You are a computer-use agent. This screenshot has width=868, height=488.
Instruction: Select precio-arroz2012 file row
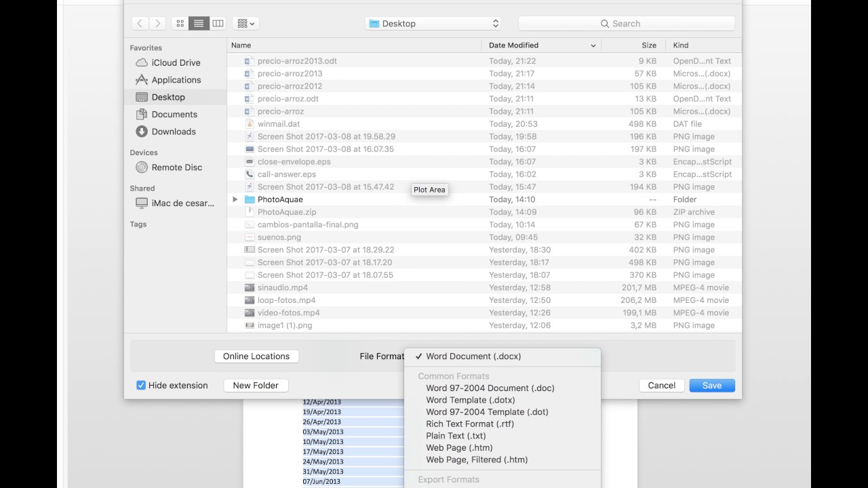[484, 86]
